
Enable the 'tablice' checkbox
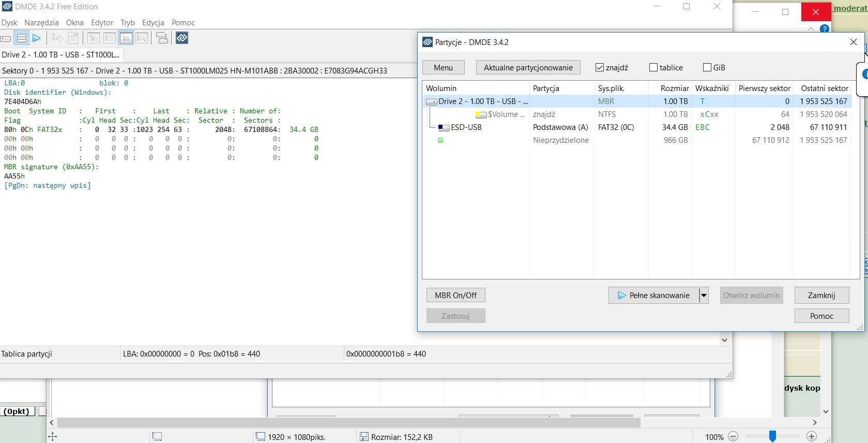[x=653, y=67]
